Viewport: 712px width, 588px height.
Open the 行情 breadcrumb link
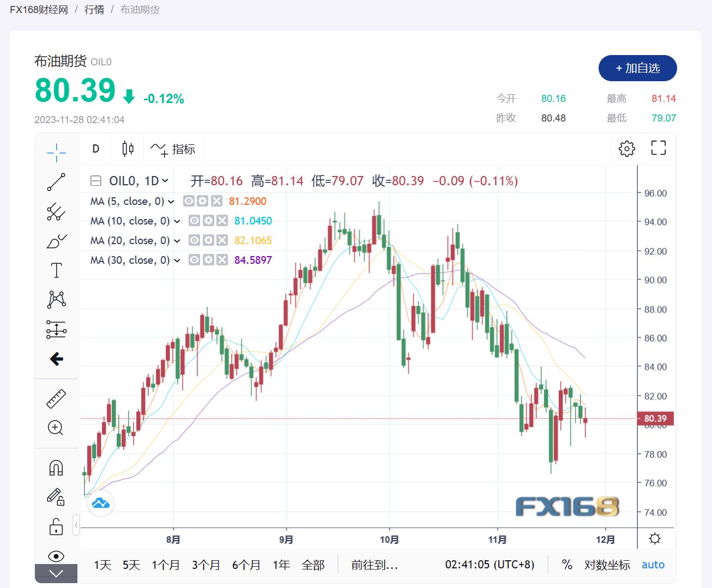[94, 10]
